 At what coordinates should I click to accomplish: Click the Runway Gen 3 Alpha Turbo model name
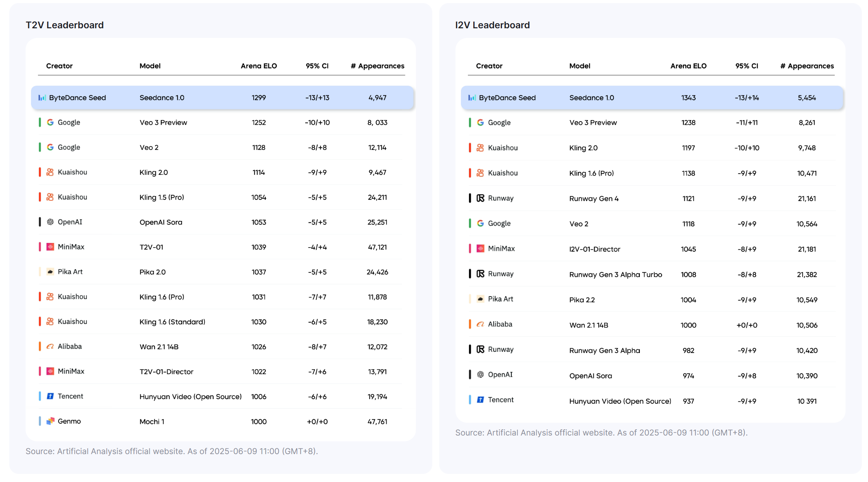pyautogui.click(x=615, y=275)
